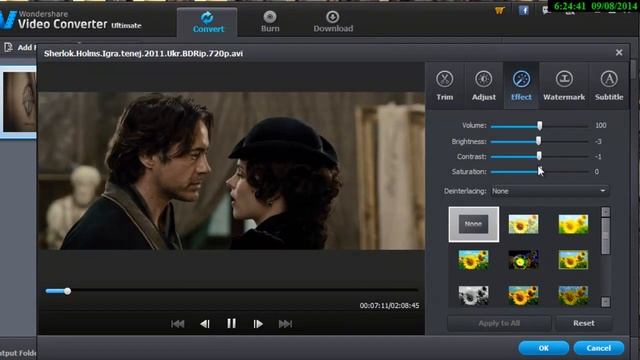Step back one frame
The width and height of the screenshot is (640, 360).
coord(205,324)
